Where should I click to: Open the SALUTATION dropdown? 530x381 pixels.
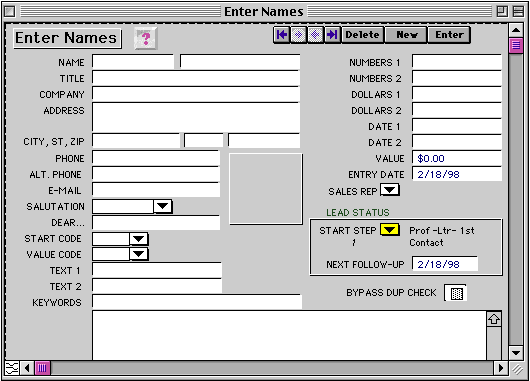tap(163, 206)
